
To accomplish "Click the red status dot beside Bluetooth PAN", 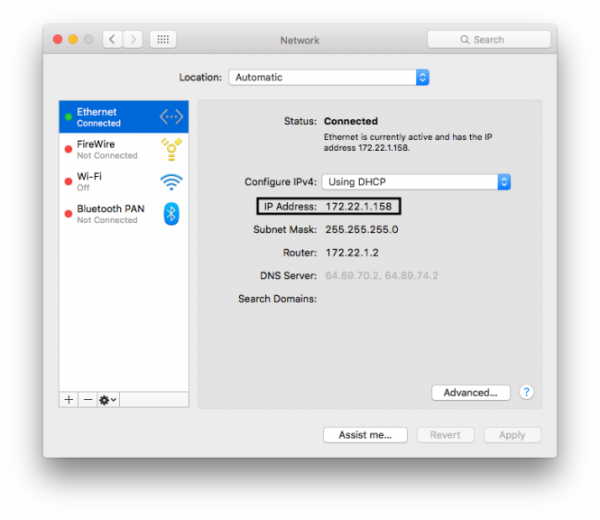I will pos(68,214).
